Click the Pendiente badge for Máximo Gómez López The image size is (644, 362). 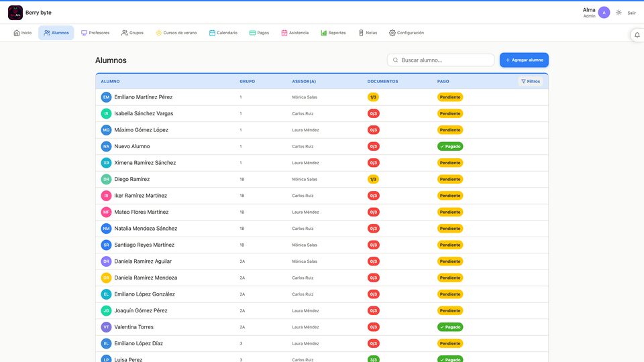(x=450, y=130)
